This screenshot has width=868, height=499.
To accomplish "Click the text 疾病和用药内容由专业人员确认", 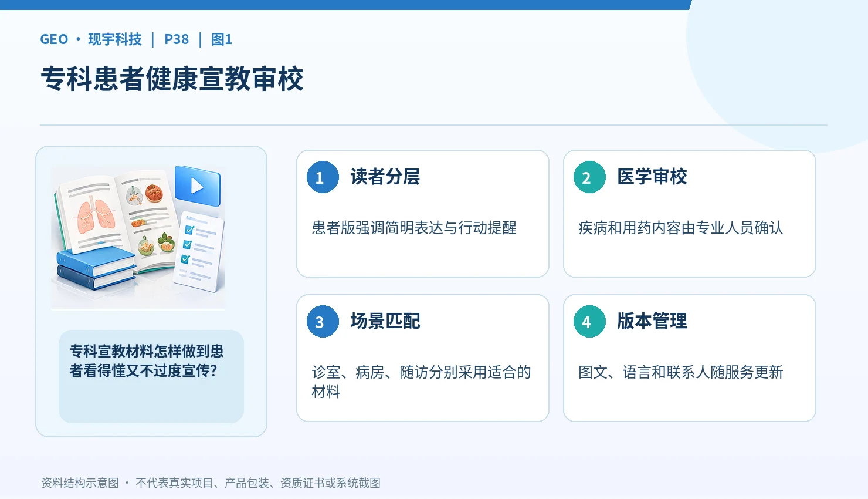I will coord(681,228).
